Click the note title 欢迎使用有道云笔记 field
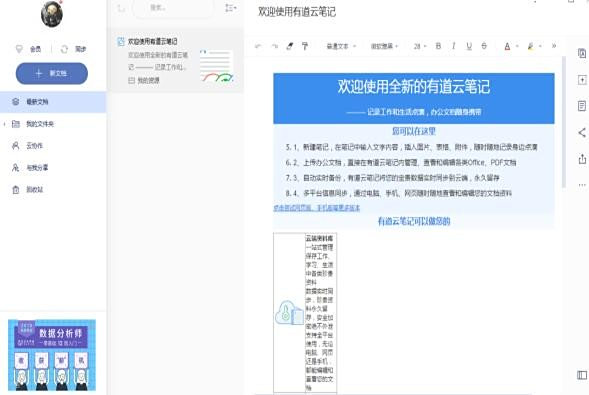The width and height of the screenshot is (589, 395). pos(297,12)
